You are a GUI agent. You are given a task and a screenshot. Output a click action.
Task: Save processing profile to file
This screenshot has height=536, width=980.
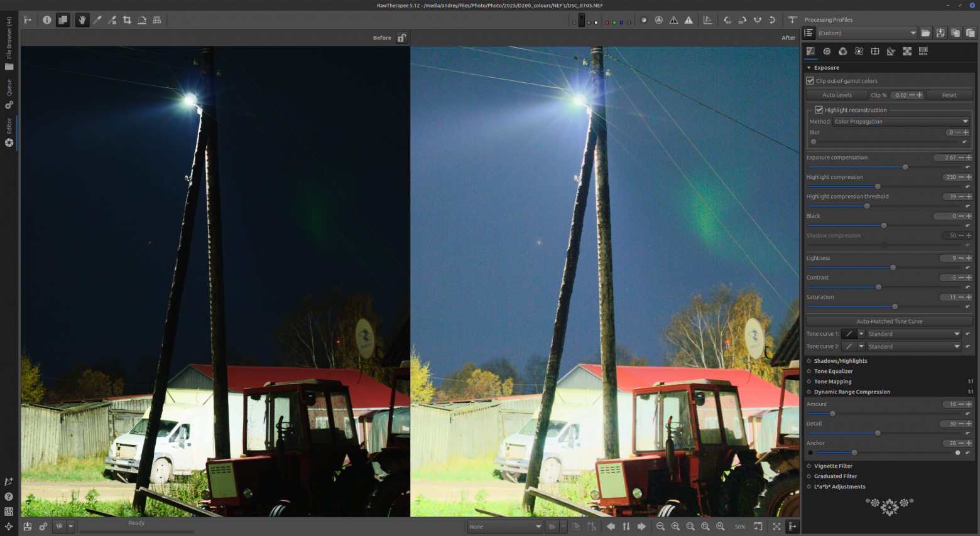940,33
